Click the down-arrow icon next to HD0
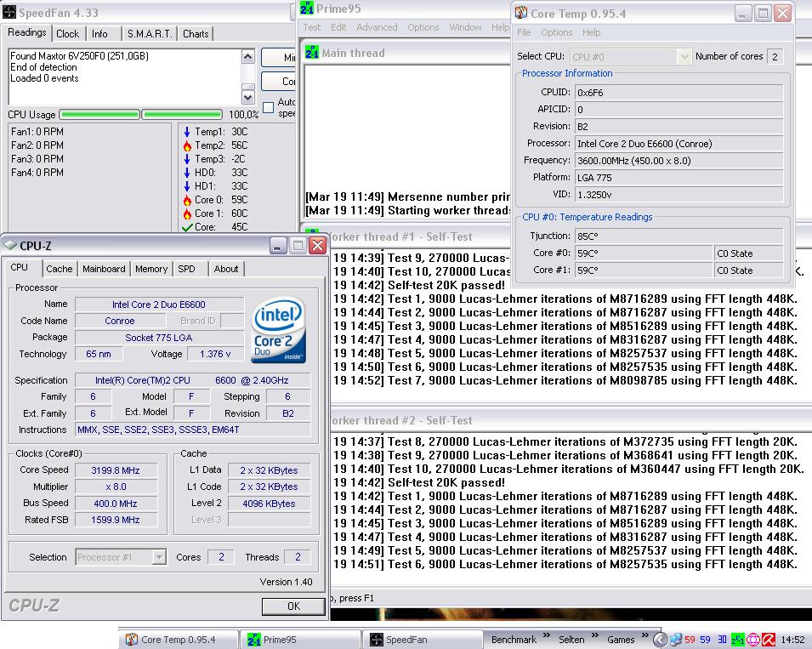This screenshot has height=649, width=812. click(187, 173)
